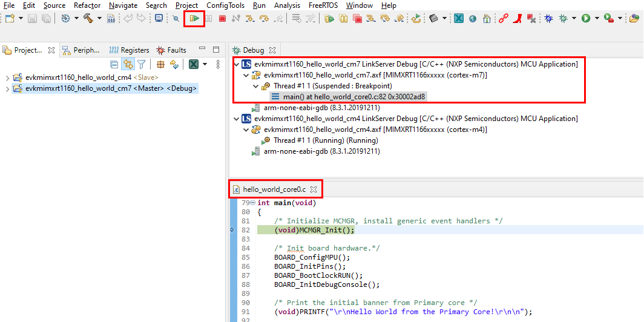Switch to the Registers tab

point(129,50)
